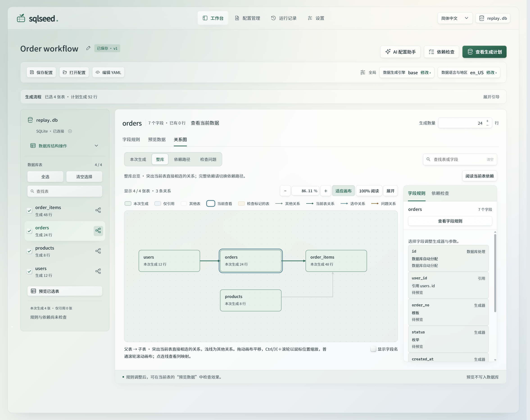Click the 保存配置 button
The height and width of the screenshot is (420, 530).
[x=41, y=72]
